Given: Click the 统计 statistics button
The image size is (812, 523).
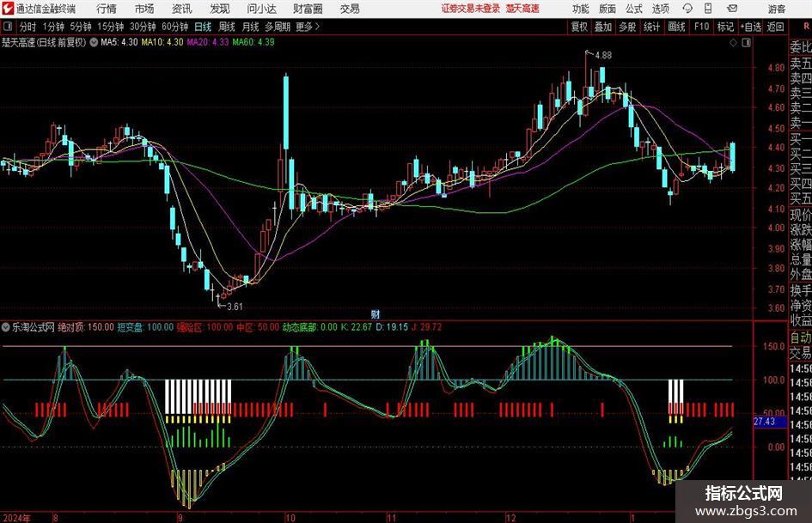Looking at the screenshot, I should 651,27.
